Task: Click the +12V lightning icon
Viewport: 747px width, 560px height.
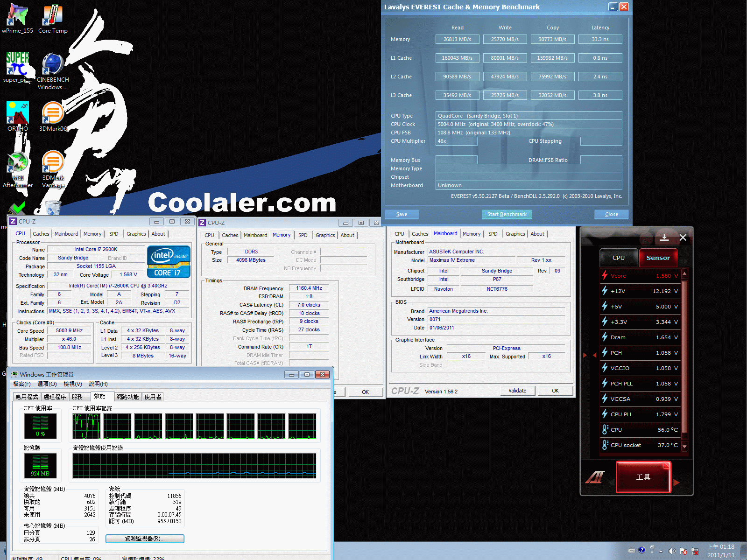Action: [x=605, y=291]
